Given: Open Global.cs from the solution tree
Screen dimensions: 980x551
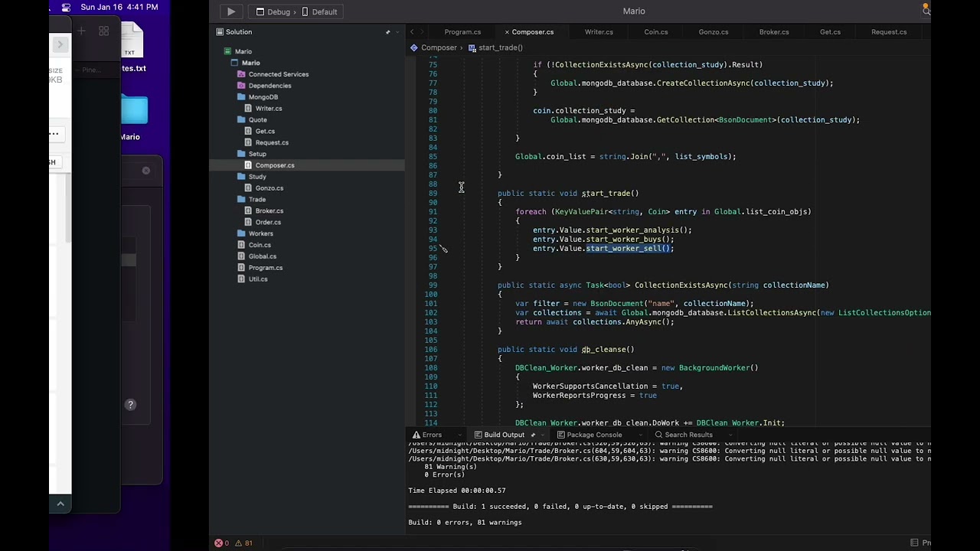Looking at the screenshot, I should coord(257,256).
